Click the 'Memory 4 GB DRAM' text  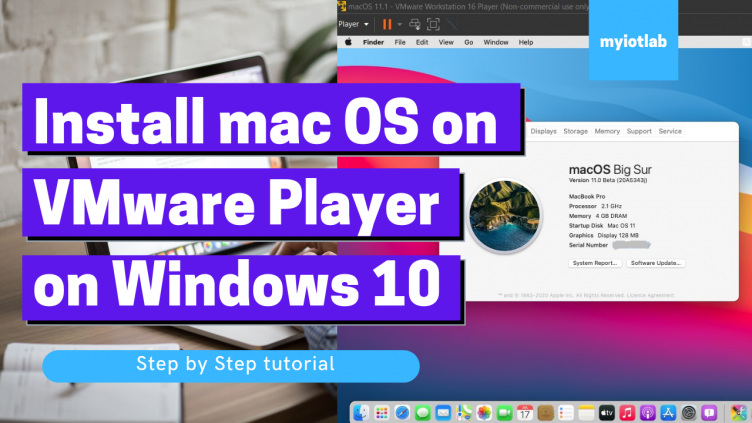click(598, 216)
